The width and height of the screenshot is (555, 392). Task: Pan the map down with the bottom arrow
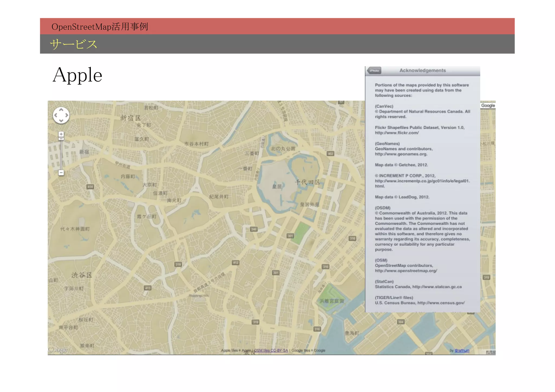tap(61, 121)
